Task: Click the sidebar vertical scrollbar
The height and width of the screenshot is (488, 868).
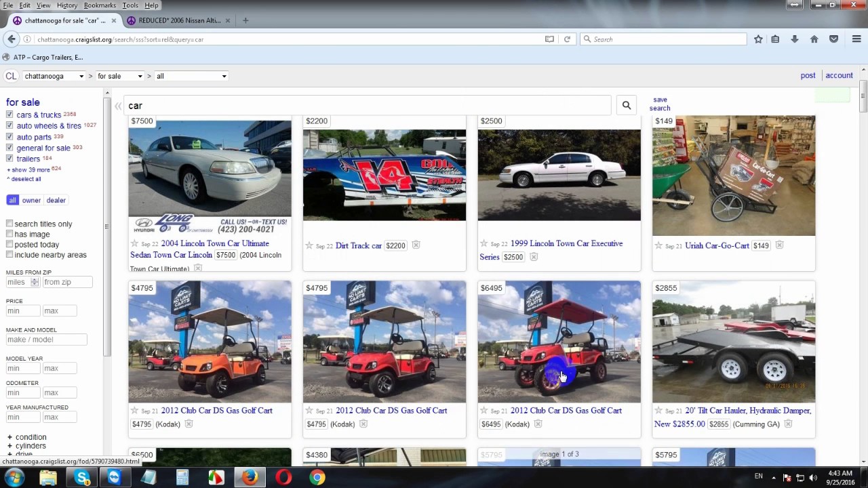Action: (x=106, y=227)
